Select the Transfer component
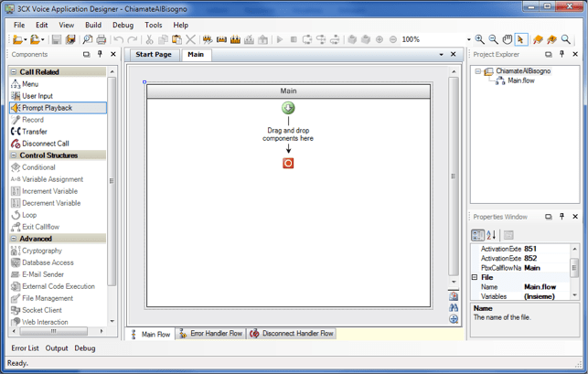 (x=29, y=132)
